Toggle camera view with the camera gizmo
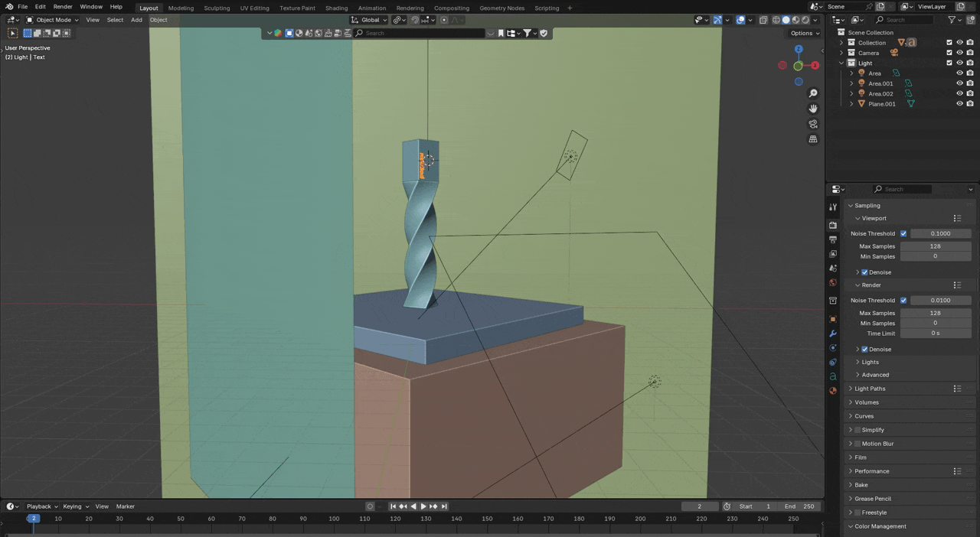The height and width of the screenshot is (537, 980). point(813,124)
